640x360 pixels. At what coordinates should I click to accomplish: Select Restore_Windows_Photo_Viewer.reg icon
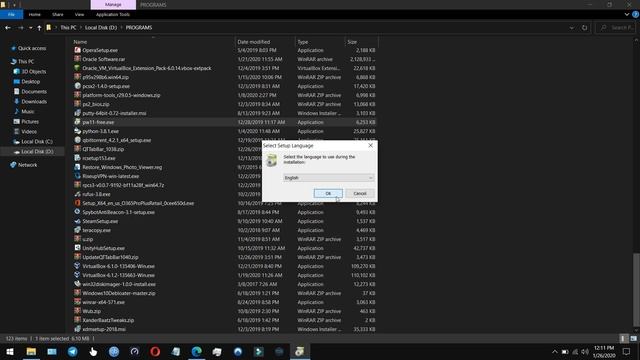(77, 167)
